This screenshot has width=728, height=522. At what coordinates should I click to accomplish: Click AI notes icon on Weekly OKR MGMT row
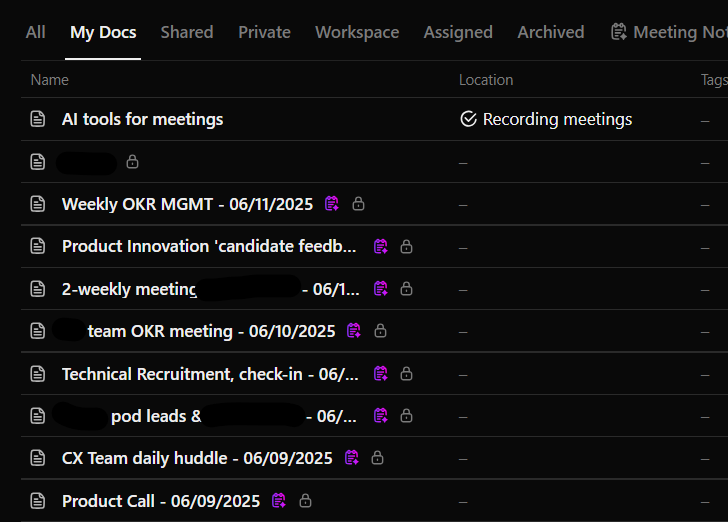pos(332,203)
